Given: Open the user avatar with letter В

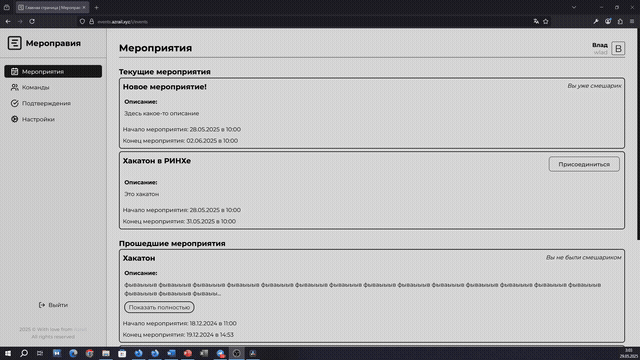Looking at the screenshot, I should (x=618, y=48).
